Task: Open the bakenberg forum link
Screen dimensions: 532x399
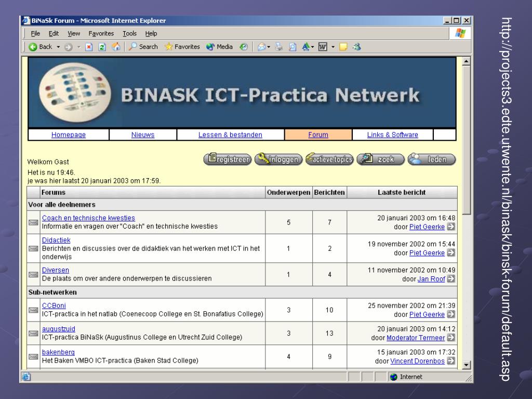Action: coord(58,352)
